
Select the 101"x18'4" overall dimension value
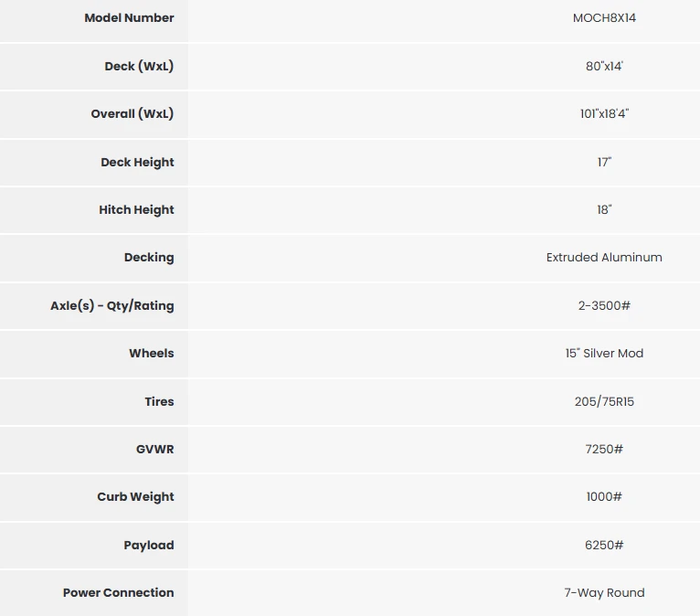coord(604,114)
